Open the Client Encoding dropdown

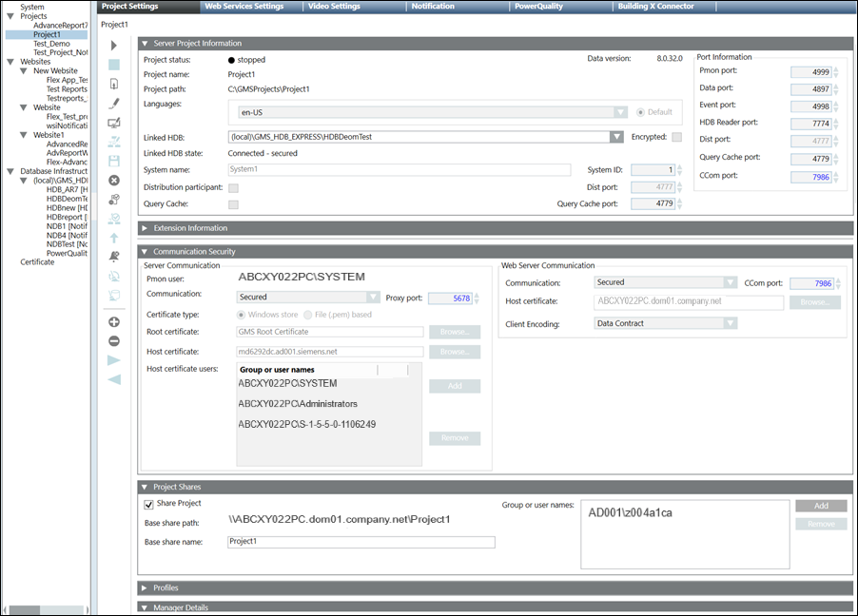coord(730,323)
